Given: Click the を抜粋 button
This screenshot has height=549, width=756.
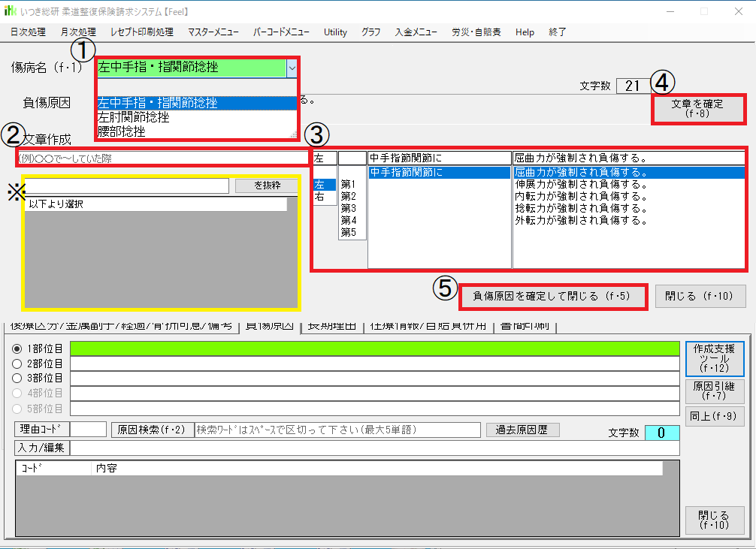Looking at the screenshot, I should [x=267, y=186].
